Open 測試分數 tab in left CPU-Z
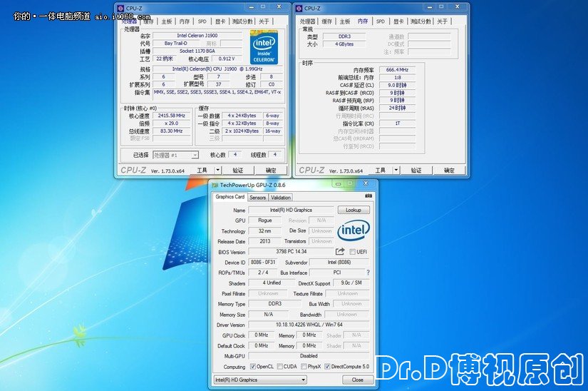Viewport: 588px width, 391px height. pos(242,21)
